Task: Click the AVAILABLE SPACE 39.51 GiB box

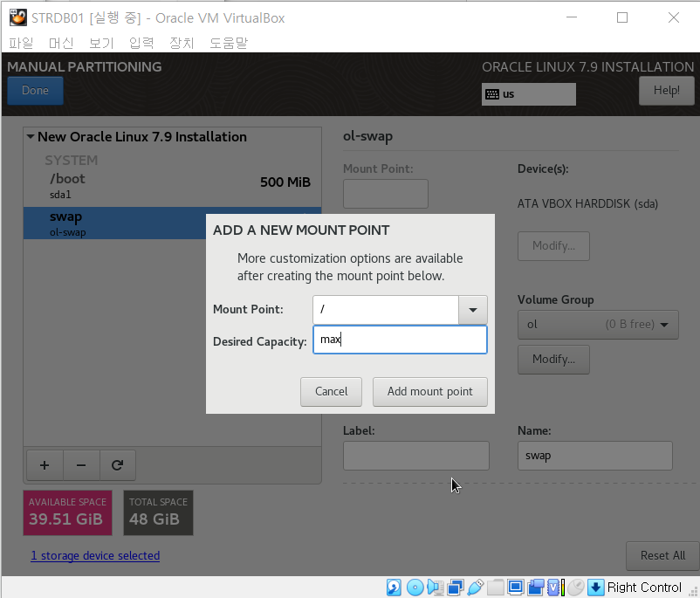Action: click(67, 512)
